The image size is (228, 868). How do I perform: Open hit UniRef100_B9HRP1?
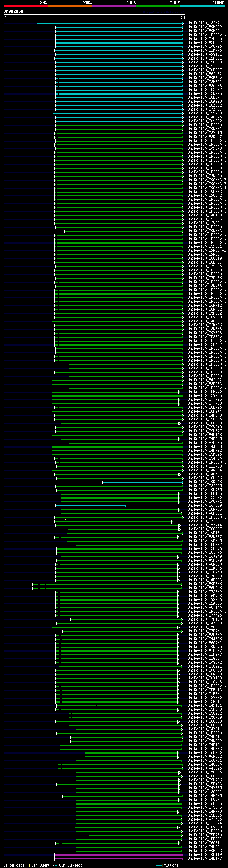pyautogui.click(x=204, y=31)
